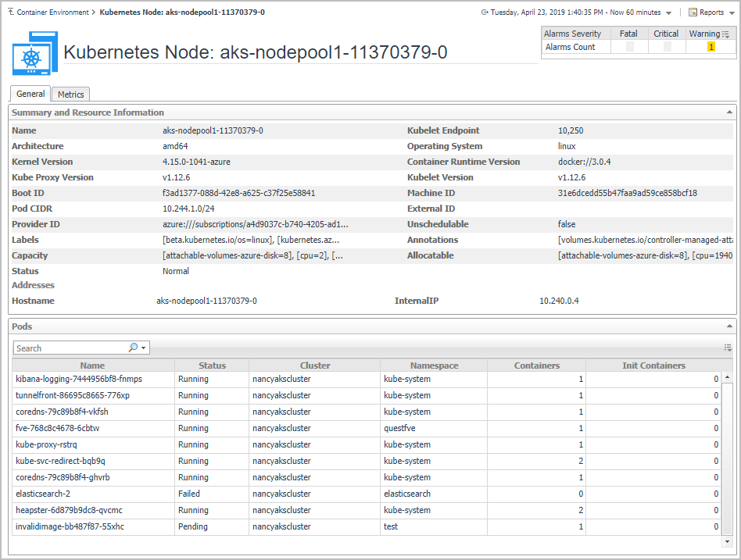Click the search magnifier icon

coord(133,348)
